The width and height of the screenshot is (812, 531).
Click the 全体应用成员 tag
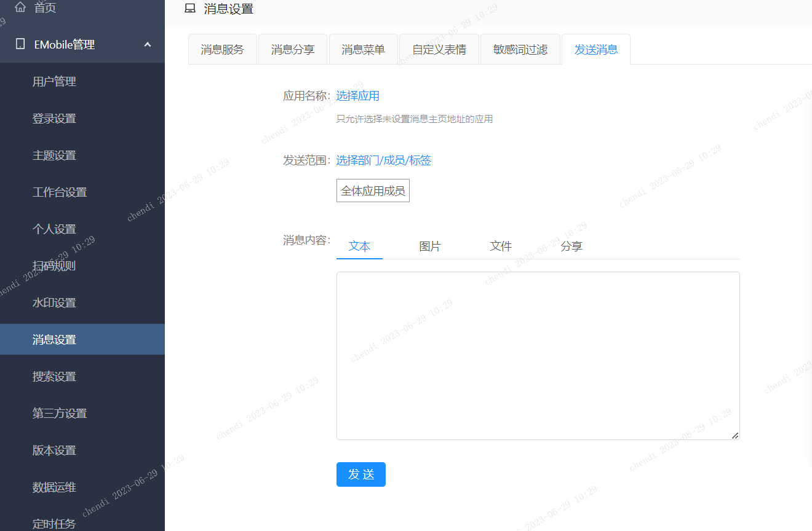click(x=373, y=191)
